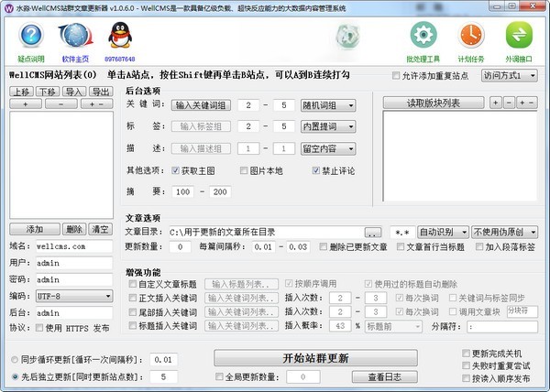Screen dimensions: 550x392
Task: Open 查看日志 button
Action: [385, 377]
